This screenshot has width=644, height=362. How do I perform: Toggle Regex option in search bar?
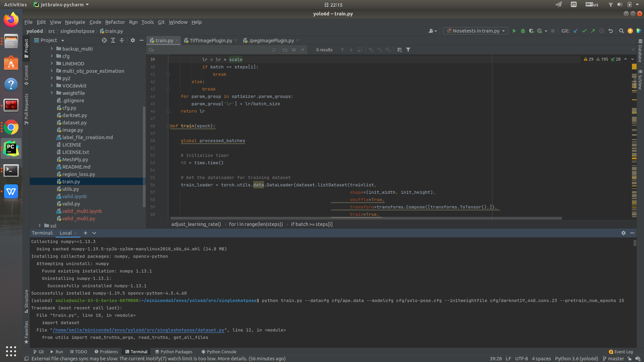(303, 50)
